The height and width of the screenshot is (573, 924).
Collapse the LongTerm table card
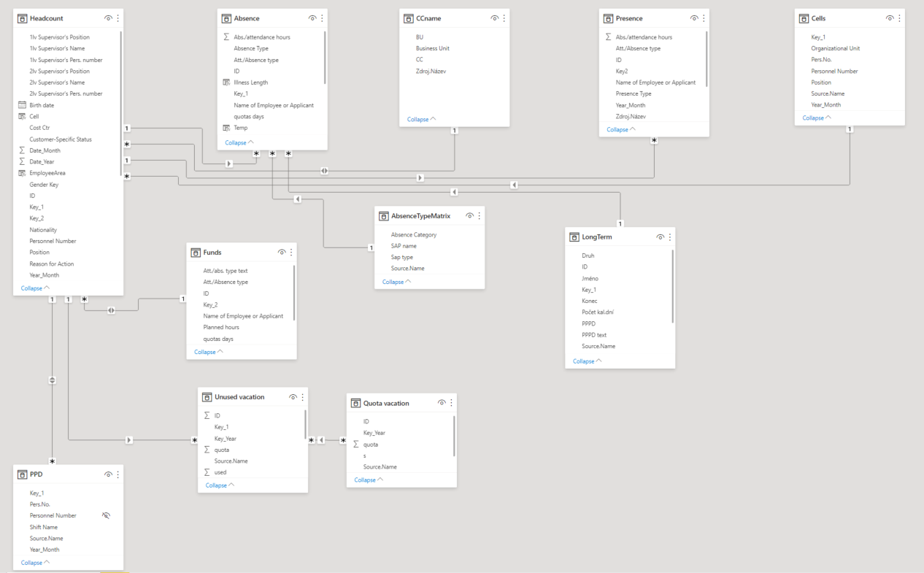click(x=588, y=361)
